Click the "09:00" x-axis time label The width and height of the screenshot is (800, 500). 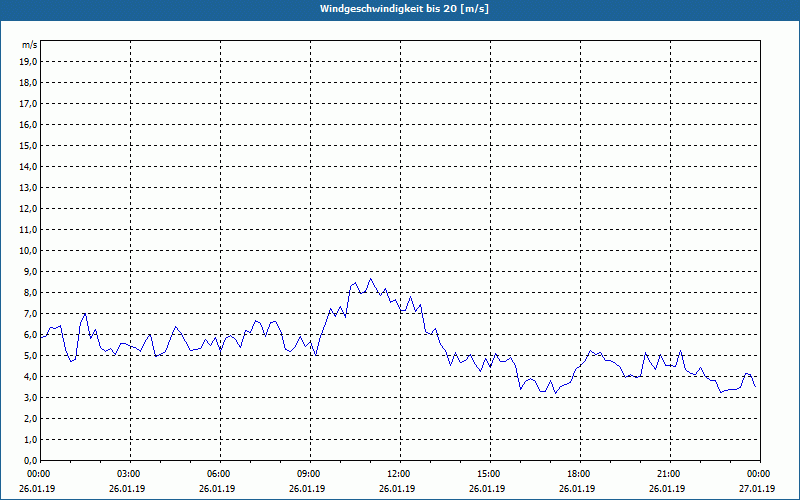click(x=310, y=474)
